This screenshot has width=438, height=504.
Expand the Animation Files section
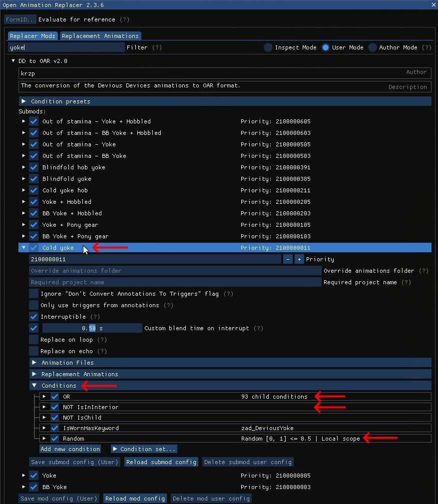[x=34, y=362]
